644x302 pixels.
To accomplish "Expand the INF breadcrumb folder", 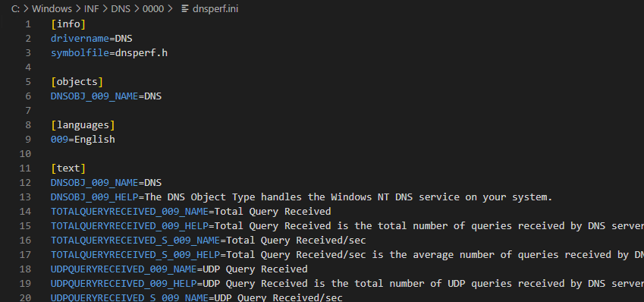I will [92, 9].
